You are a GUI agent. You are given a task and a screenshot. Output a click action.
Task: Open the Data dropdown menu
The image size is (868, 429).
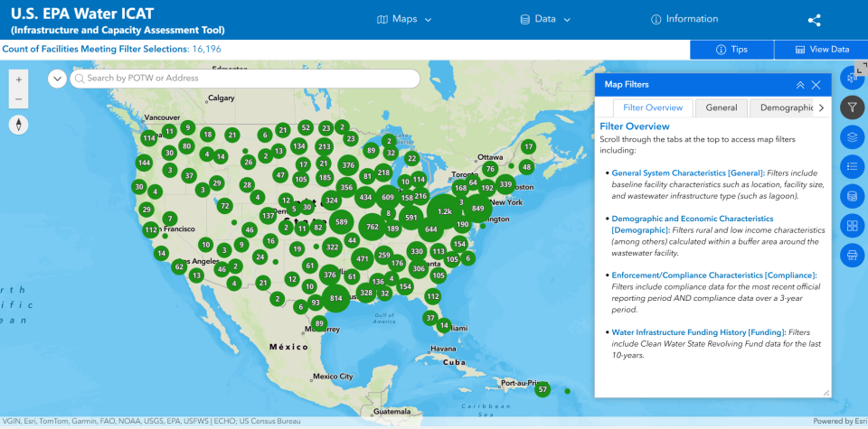(545, 19)
